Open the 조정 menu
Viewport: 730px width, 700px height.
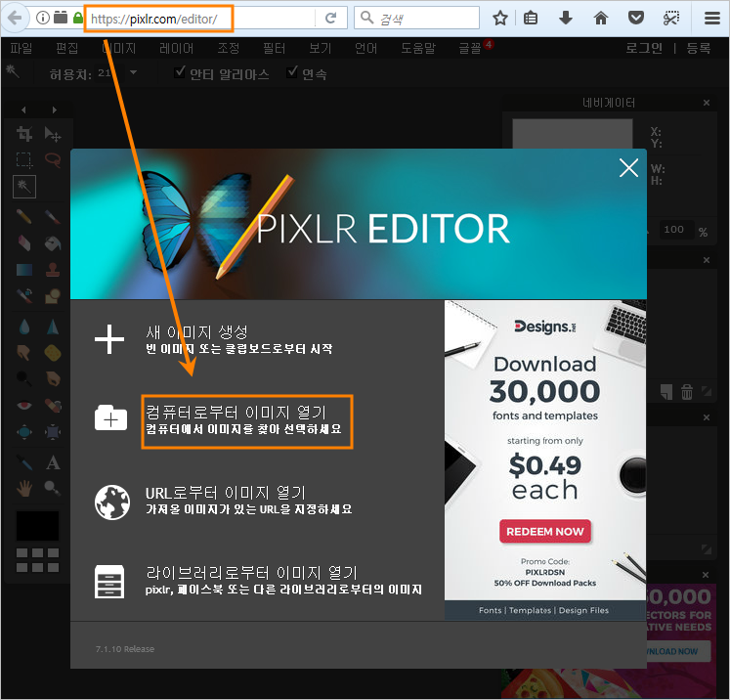228,48
